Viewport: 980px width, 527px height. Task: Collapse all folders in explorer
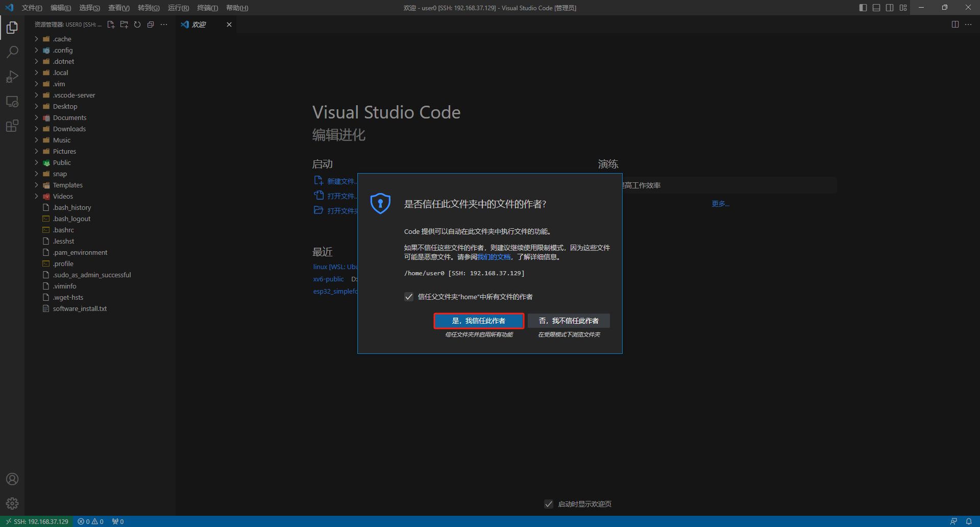(x=151, y=25)
